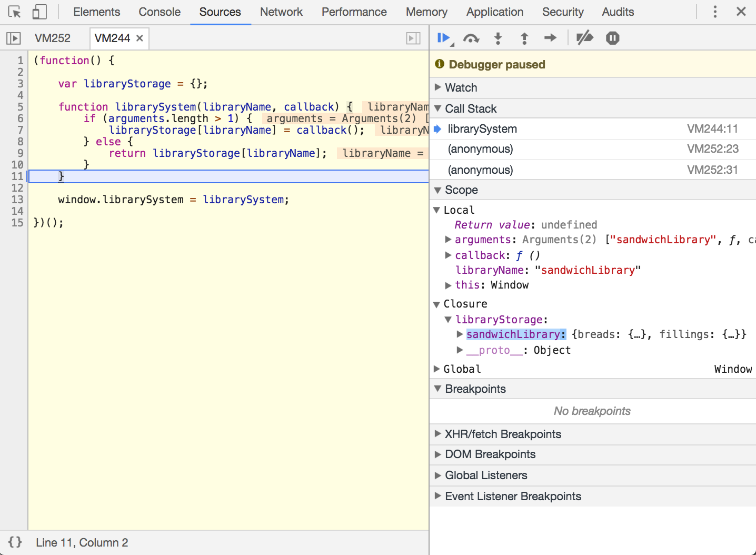Step out of current function
Image resolution: width=756 pixels, height=555 pixels.
click(524, 38)
